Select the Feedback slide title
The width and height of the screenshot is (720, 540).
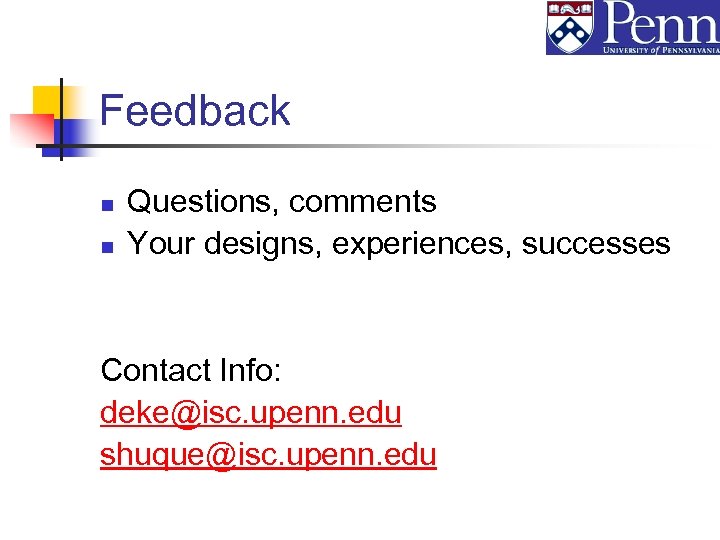[x=195, y=110]
